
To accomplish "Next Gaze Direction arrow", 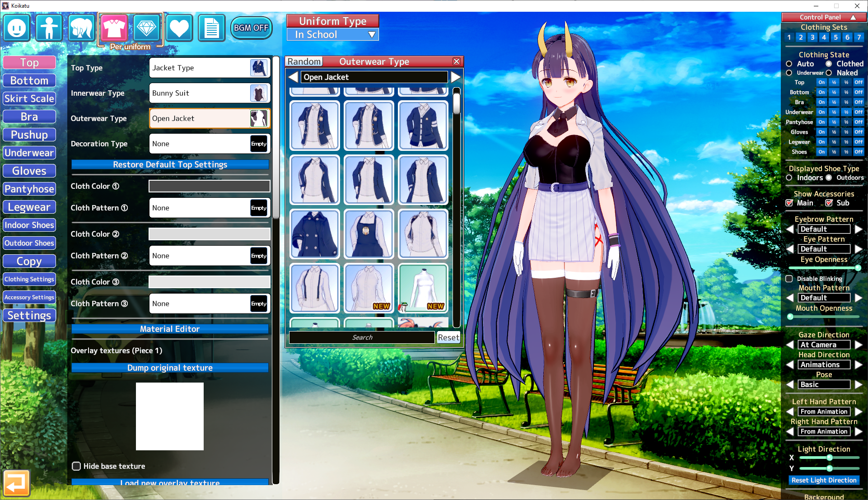I will pos(859,345).
